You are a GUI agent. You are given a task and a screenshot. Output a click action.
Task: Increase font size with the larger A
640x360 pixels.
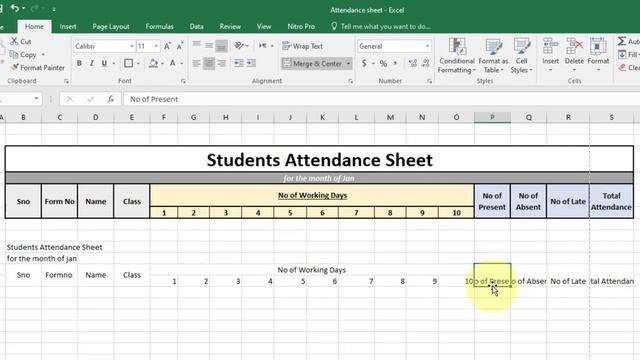[x=167, y=46]
